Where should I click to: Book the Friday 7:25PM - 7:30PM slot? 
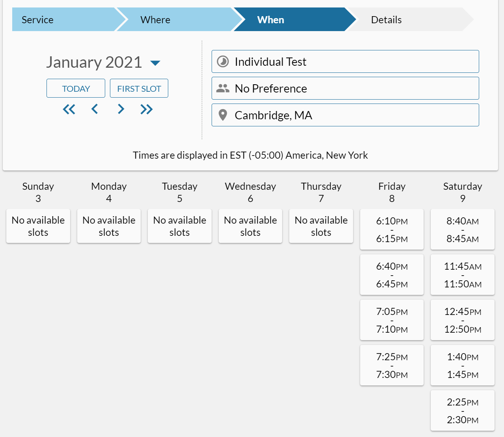(x=392, y=365)
